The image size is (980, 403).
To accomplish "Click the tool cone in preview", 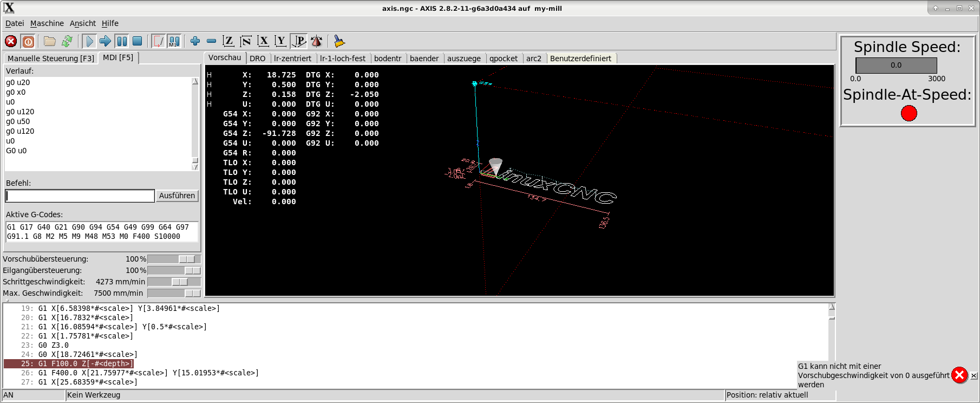I will [495, 166].
